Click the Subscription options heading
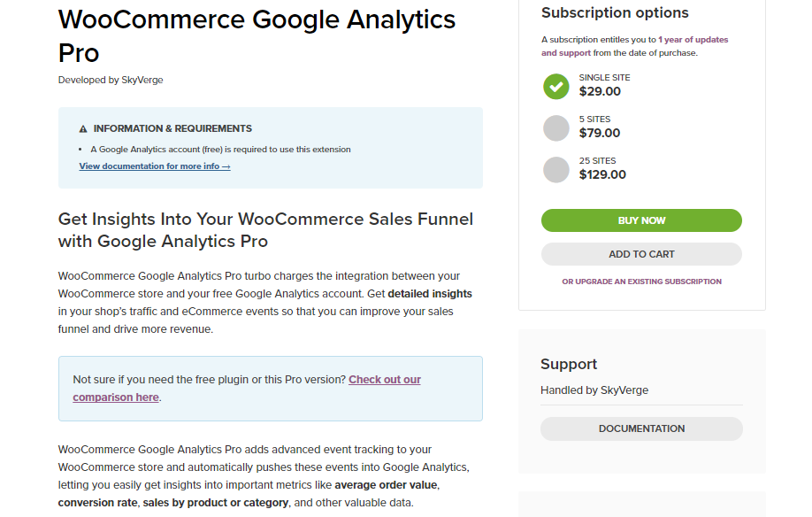The width and height of the screenshot is (812, 517). 615,12
